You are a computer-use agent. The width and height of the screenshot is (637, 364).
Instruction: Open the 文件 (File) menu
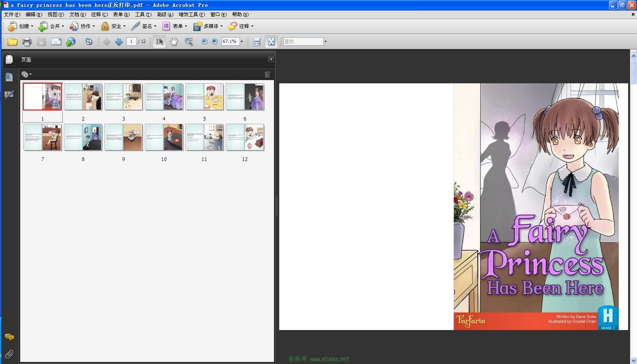[x=12, y=15]
